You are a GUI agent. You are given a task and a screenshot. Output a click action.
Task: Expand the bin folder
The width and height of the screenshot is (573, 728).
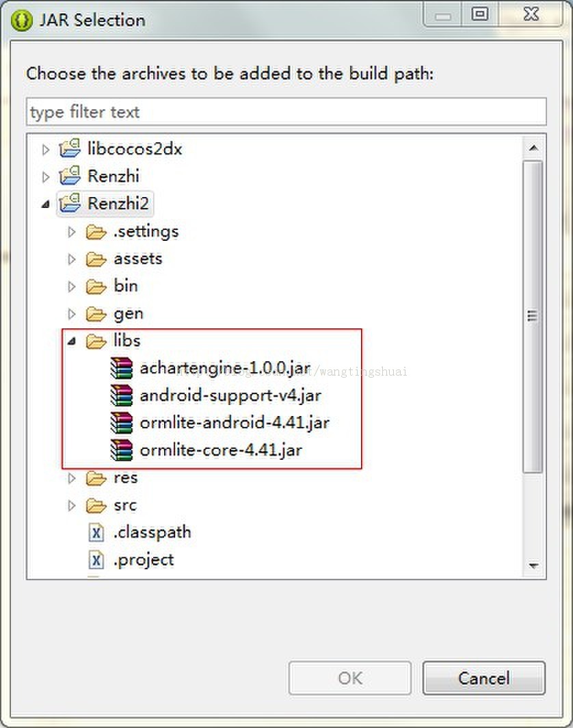click(71, 287)
